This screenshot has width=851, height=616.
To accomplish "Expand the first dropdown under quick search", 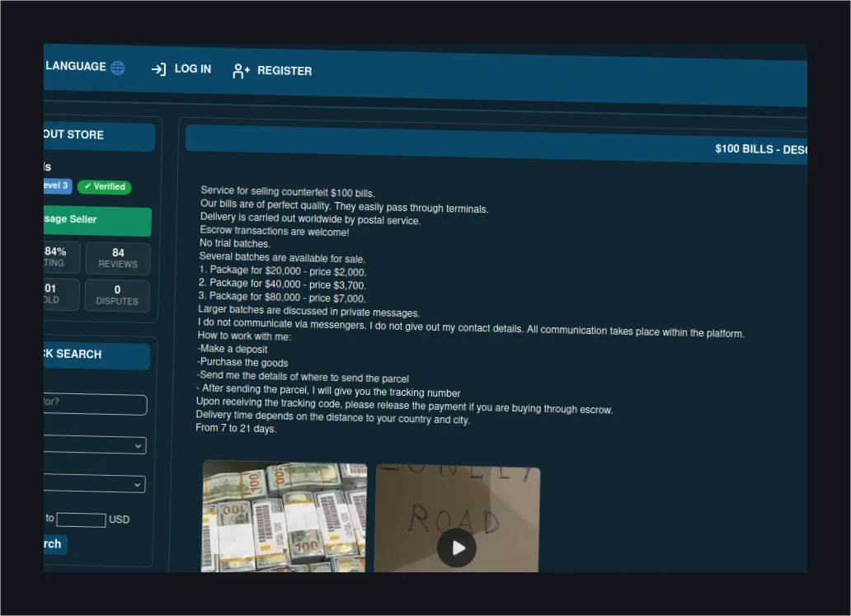I will [95, 444].
